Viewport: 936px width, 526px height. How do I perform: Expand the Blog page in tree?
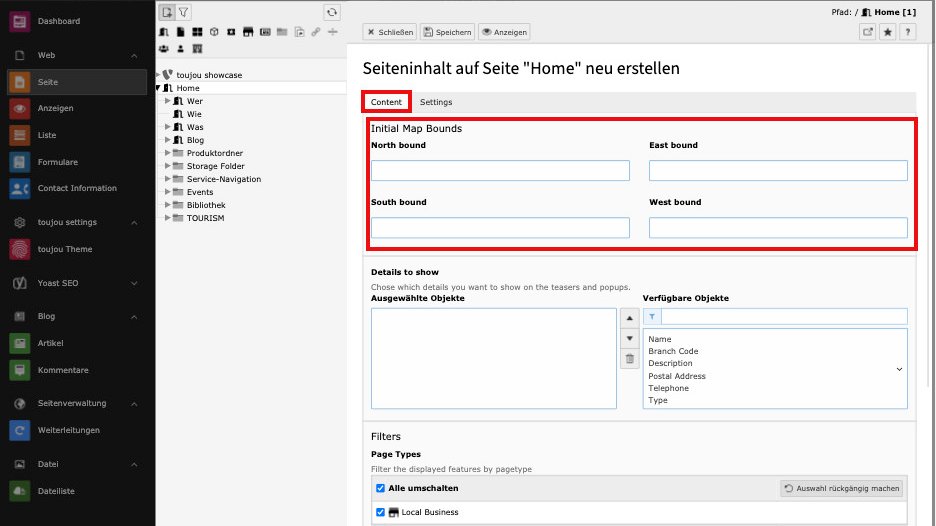168,140
